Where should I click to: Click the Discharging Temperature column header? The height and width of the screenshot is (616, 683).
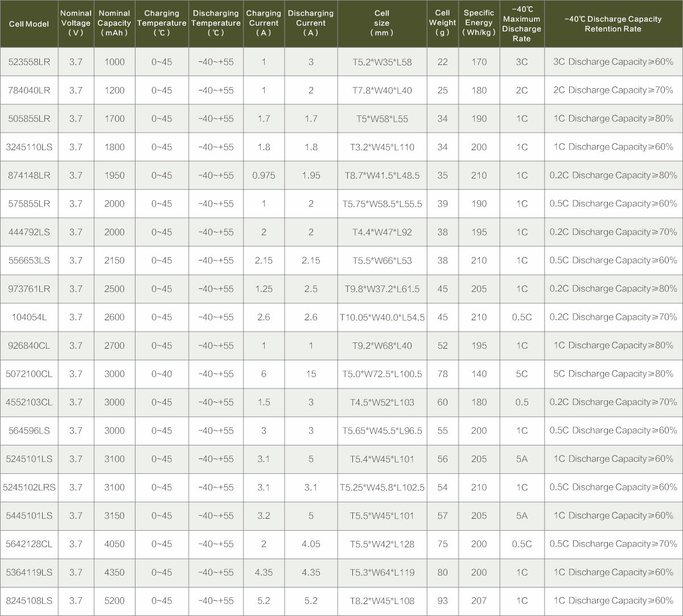(x=216, y=24)
